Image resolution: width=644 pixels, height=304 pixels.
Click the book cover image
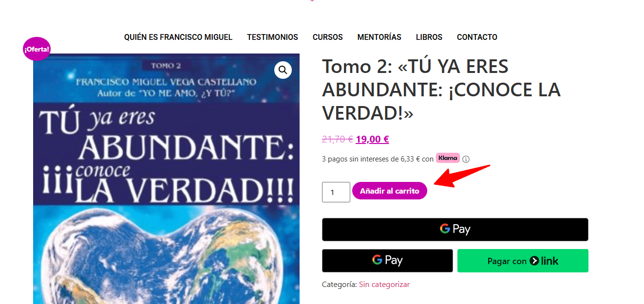[166, 179]
